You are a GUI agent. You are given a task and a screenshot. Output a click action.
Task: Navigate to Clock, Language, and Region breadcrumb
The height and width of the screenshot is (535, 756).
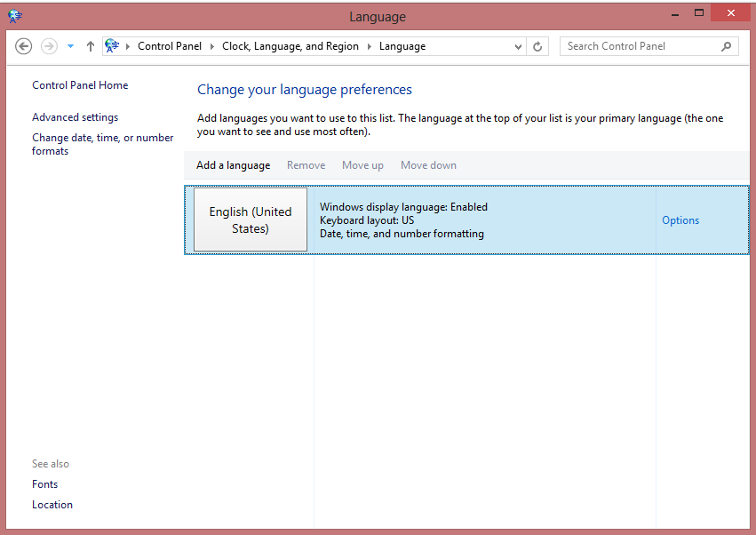point(290,46)
